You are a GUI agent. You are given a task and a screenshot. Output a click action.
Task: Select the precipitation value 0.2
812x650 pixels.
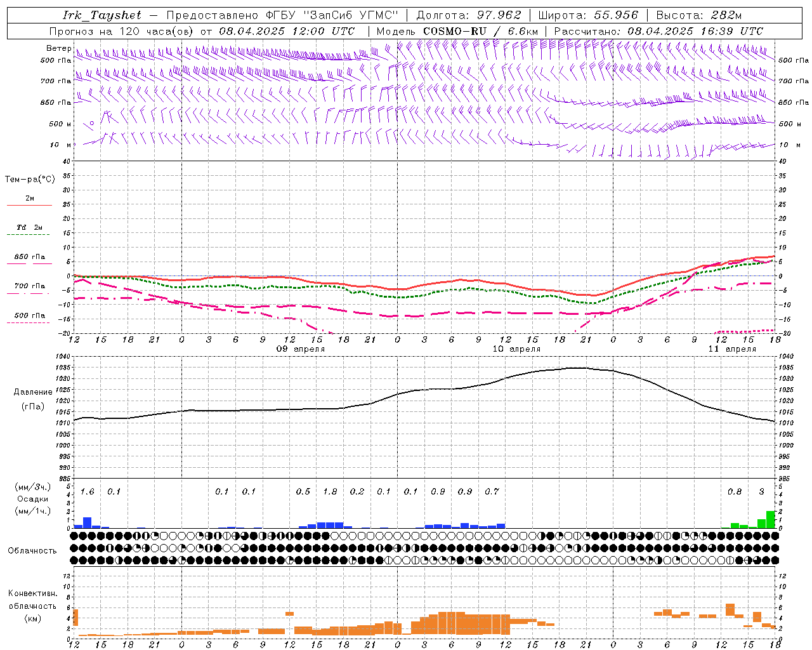click(x=357, y=492)
